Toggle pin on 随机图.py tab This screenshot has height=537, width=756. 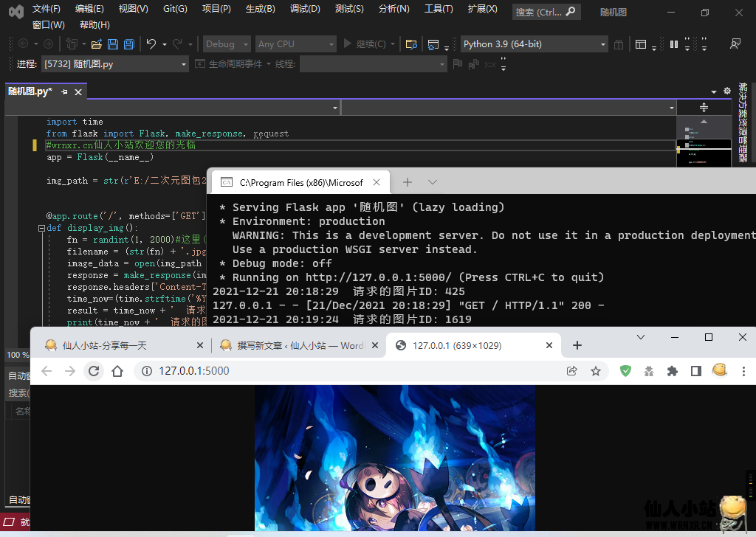tap(65, 91)
